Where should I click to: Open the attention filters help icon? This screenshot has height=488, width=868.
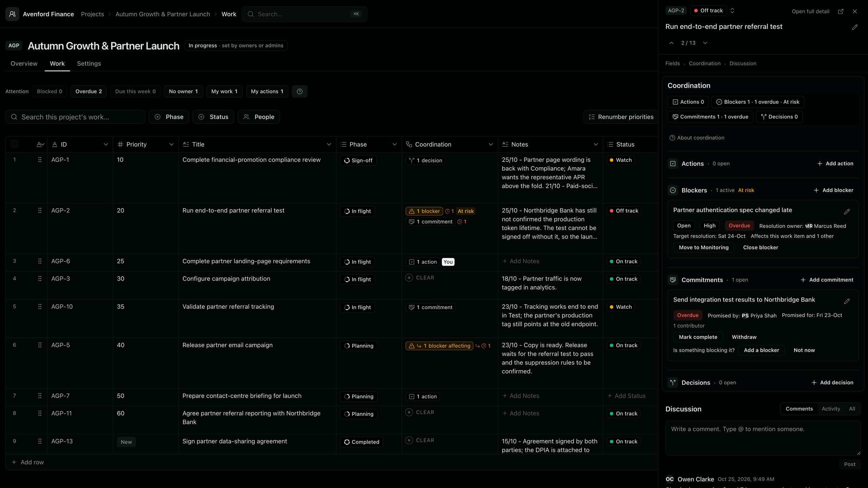click(x=299, y=91)
